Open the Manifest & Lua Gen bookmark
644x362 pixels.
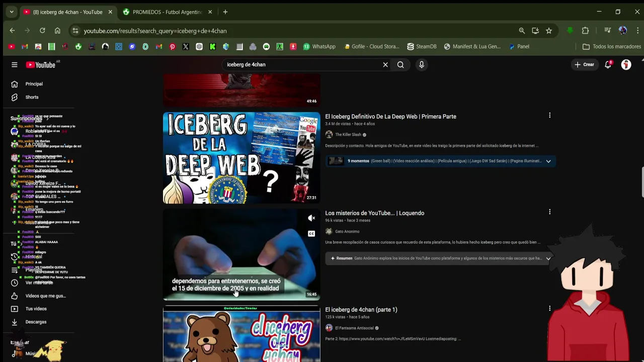472,46
